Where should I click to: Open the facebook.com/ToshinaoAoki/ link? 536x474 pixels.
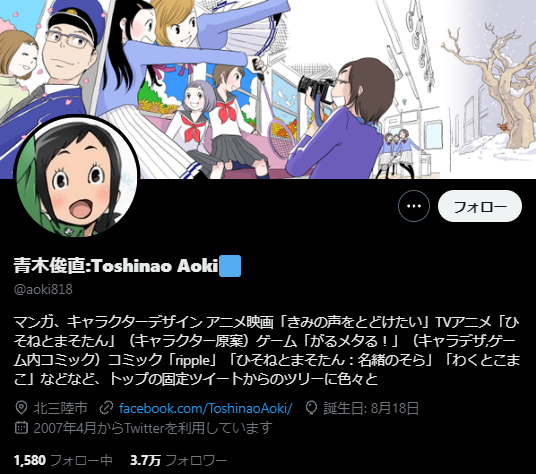point(205,408)
